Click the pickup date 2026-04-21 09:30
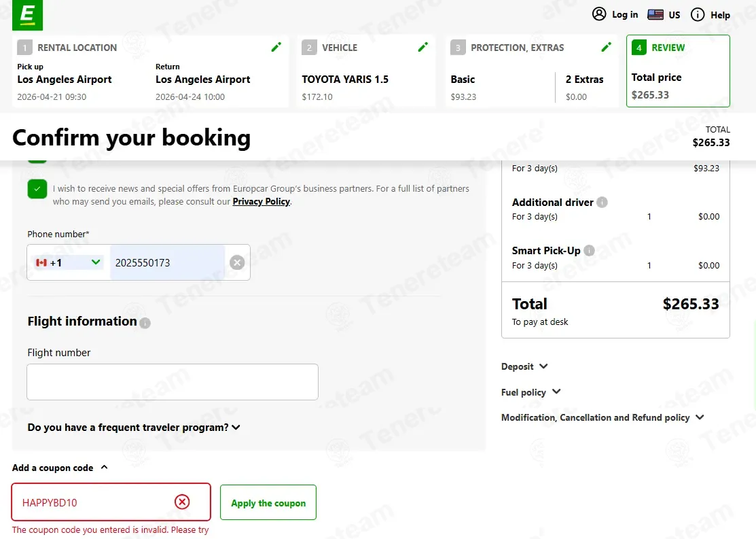 52,97
